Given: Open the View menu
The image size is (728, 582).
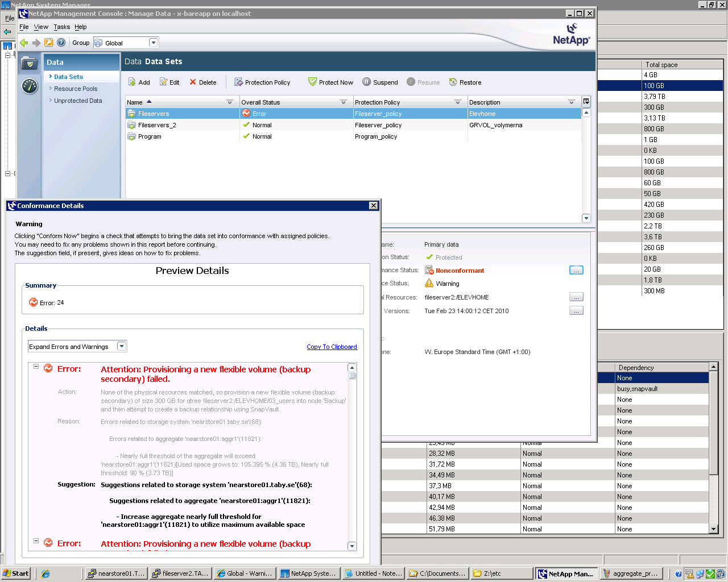Looking at the screenshot, I should 41,27.
